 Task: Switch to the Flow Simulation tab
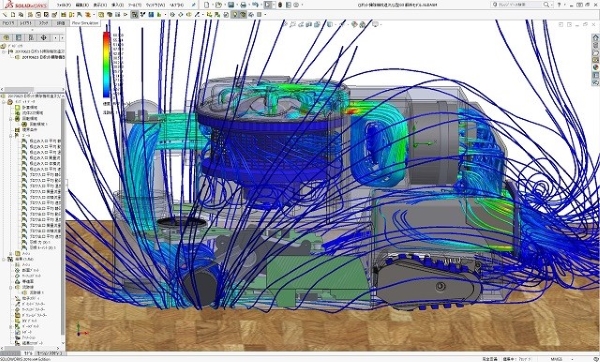(x=85, y=23)
